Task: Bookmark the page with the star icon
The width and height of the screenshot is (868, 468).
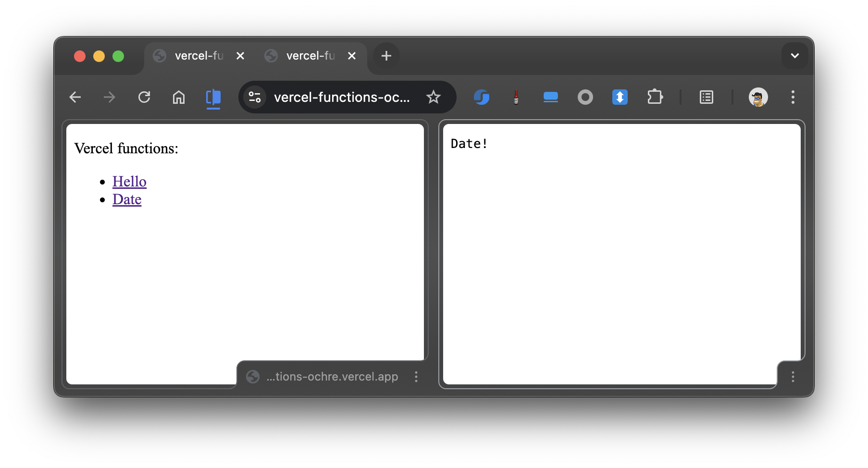Action: click(434, 97)
